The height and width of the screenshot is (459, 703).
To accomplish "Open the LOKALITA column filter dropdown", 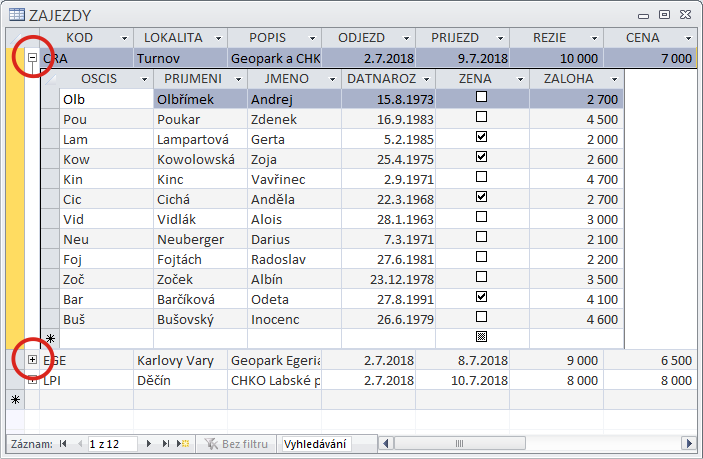I will tap(219, 37).
